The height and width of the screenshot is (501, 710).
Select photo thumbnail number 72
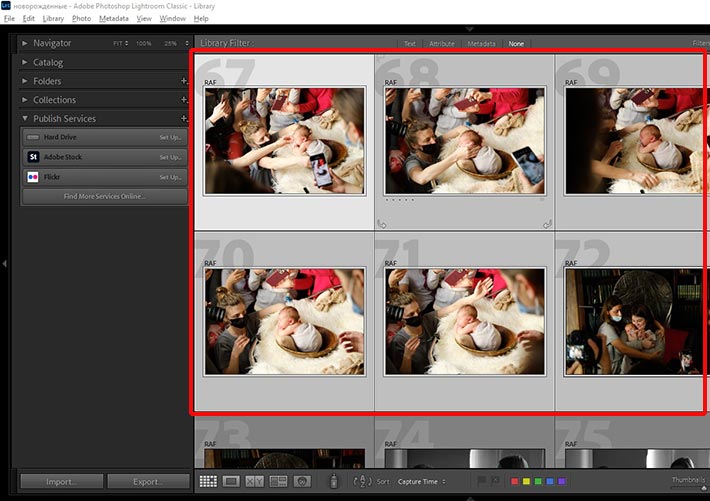click(x=636, y=322)
